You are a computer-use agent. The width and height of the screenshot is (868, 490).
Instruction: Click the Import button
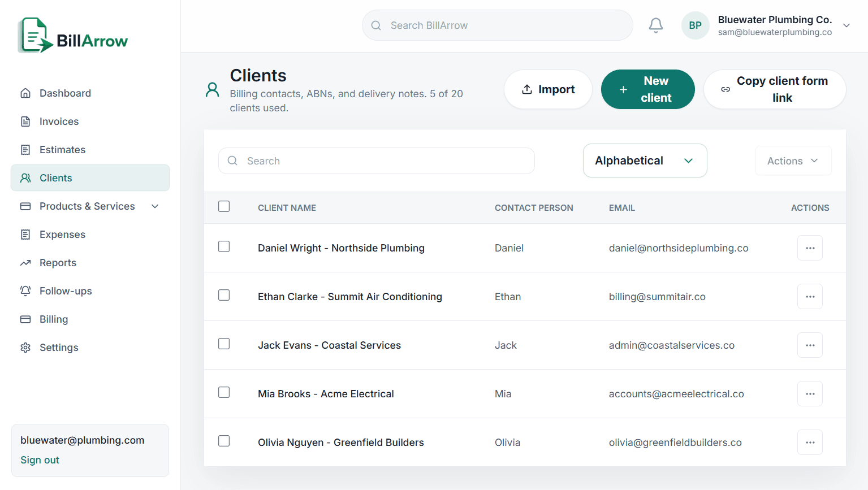pos(548,89)
